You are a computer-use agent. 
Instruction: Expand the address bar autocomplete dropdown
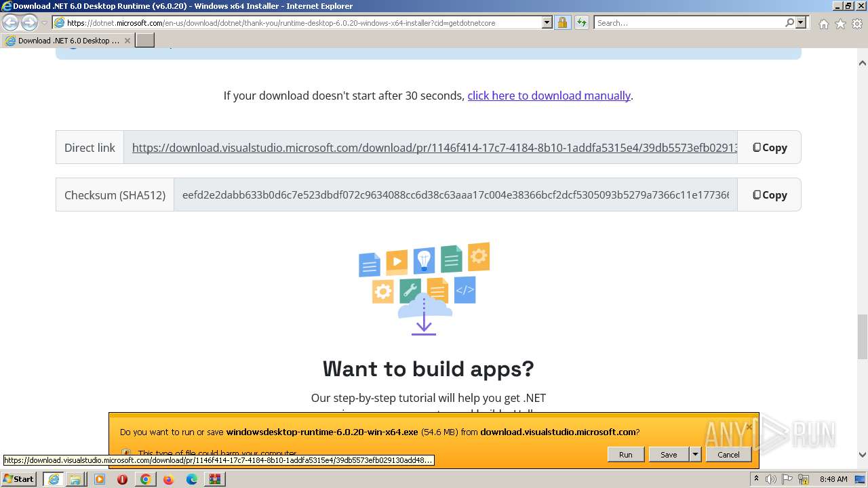click(547, 23)
